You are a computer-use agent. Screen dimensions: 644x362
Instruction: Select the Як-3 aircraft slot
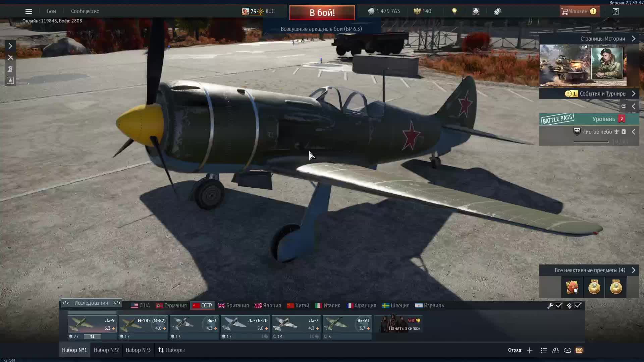(194, 324)
